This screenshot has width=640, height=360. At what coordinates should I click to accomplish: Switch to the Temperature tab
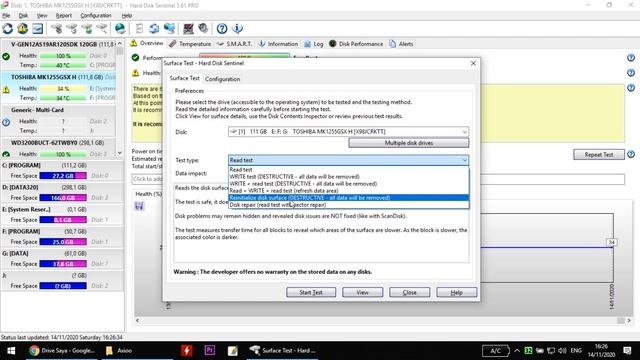click(190, 44)
